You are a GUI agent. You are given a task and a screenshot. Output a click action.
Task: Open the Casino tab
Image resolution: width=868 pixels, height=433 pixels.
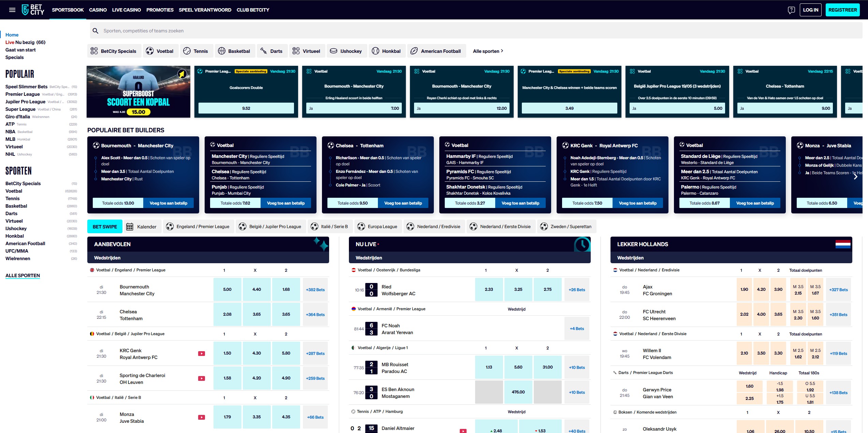tap(98, 10)
